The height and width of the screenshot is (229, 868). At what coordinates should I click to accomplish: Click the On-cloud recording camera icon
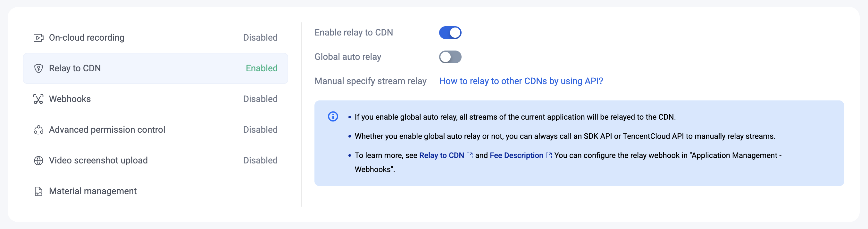38,38
